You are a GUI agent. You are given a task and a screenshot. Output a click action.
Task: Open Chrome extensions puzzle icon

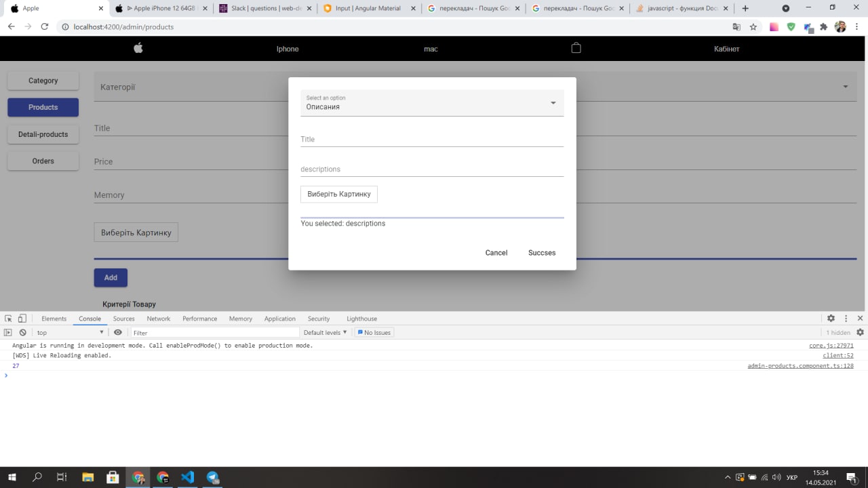(x=823, y=27)
